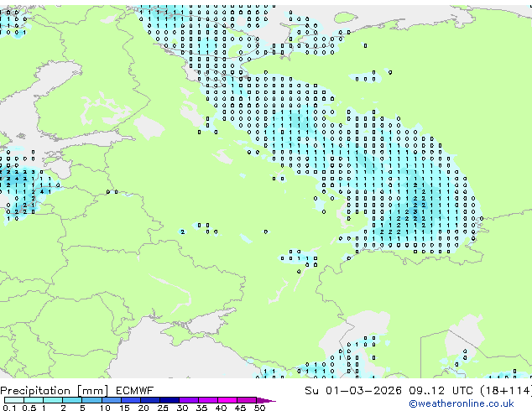Click the 'Precipitation [mm]' title text
Viewport: 532px width, 411px height.
pyautogui.click(x=55, y=391)
